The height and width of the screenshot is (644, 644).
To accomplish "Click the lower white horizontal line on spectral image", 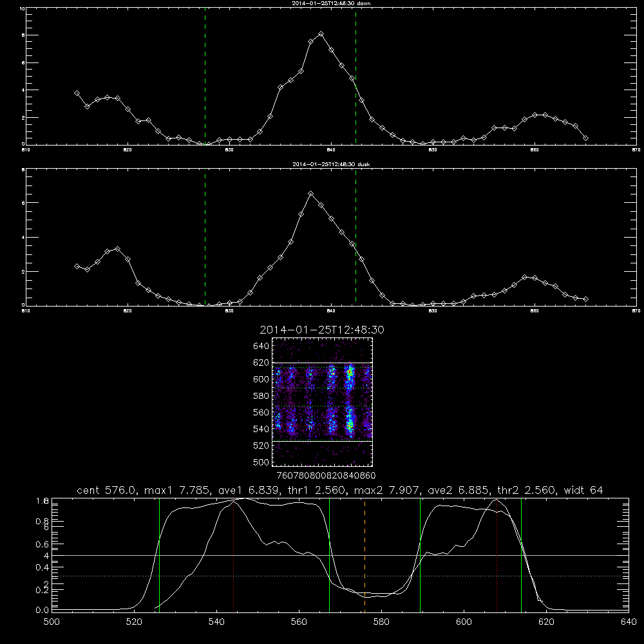I will tap(323, 440).
